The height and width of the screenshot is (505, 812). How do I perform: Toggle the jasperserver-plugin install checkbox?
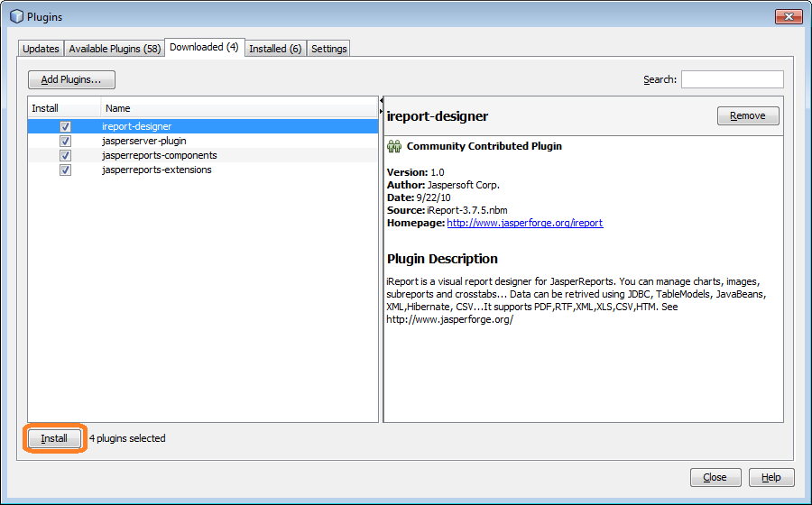coord(65,142)
